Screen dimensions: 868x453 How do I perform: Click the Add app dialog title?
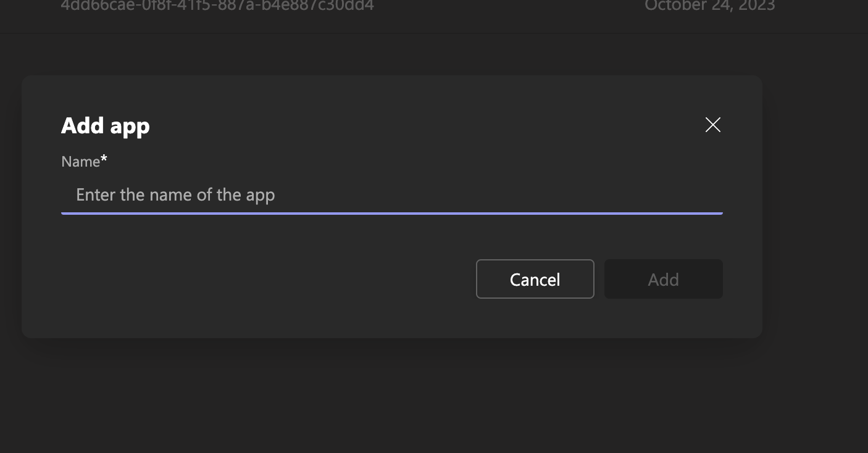[105, 125]
